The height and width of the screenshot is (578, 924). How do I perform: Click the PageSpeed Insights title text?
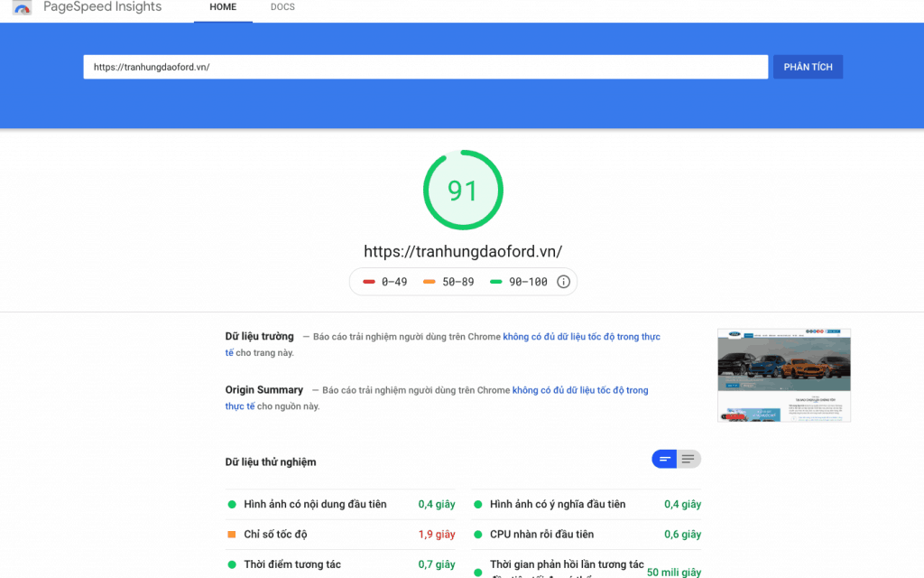[103, 7]
